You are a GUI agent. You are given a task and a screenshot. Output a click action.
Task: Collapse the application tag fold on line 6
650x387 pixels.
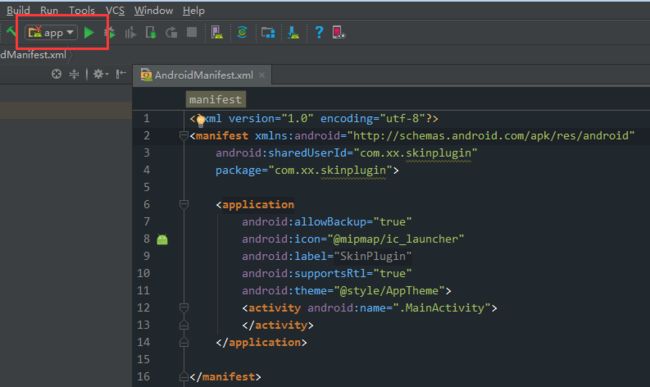tap(184, 204)
